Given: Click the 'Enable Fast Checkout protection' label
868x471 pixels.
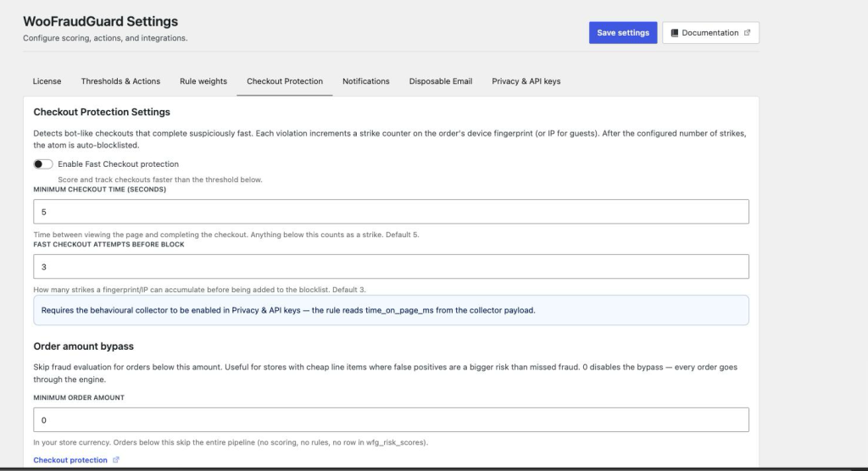Looking at the screenshot, I should point(118,164).
